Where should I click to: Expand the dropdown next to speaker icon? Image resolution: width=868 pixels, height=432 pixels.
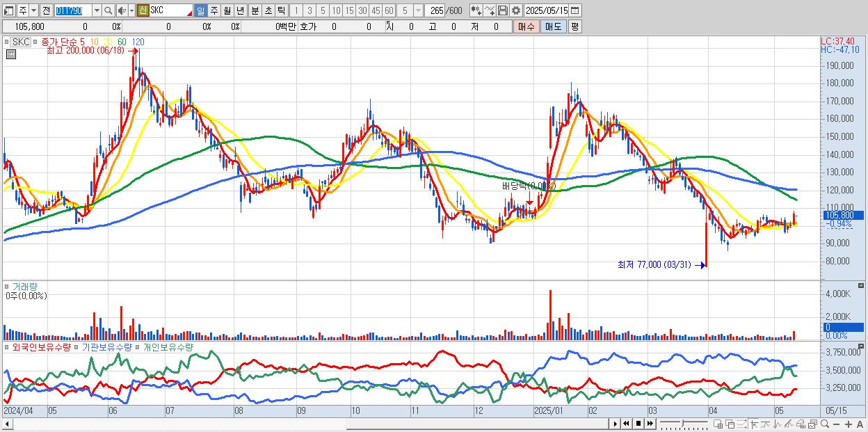pyautogui.click(x=131, y=10)
